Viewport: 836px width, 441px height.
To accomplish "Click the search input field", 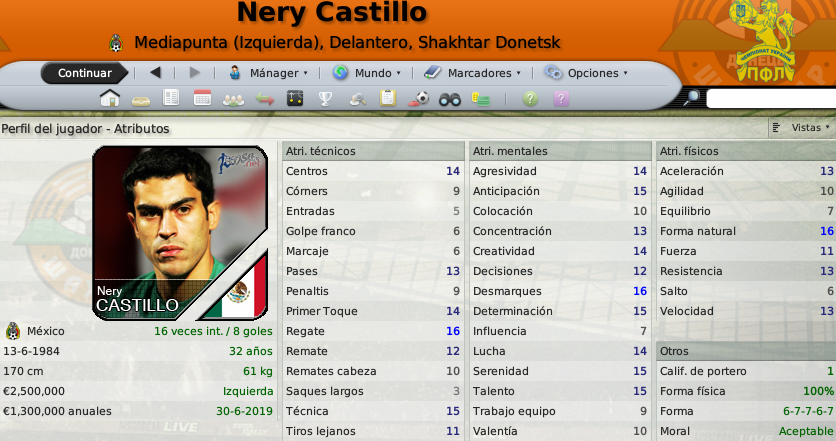I will (x=771, y=99).
